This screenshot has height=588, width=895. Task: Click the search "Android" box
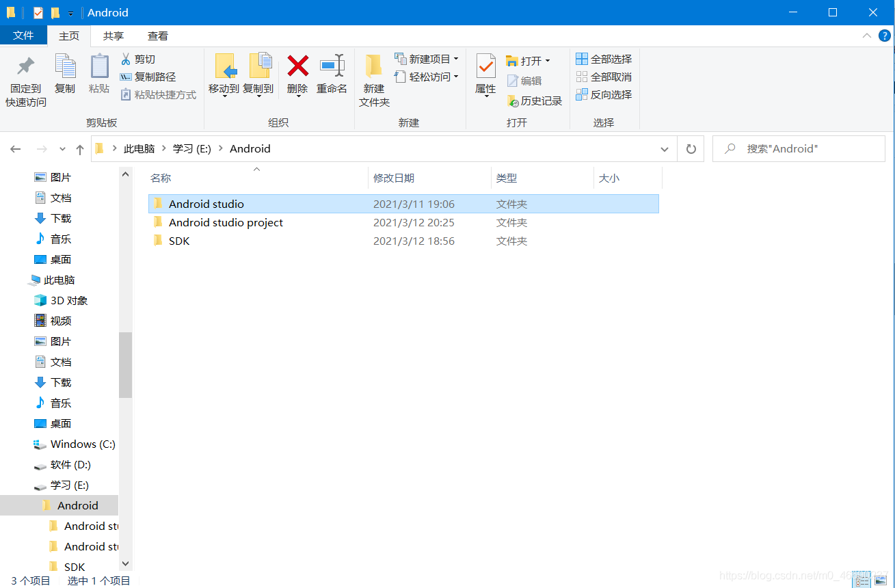pyautogui.click(x=799, y=149)
